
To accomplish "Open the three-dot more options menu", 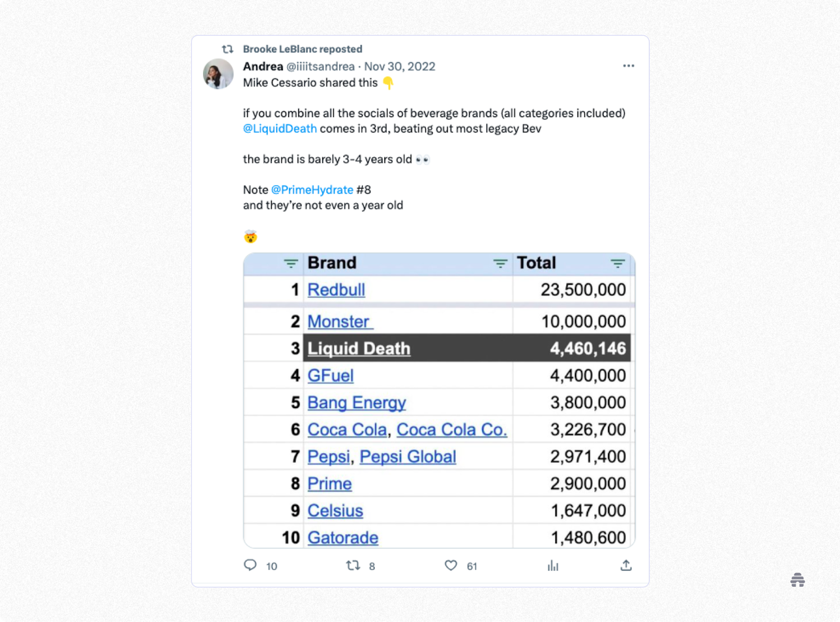I will pos(628,66).
